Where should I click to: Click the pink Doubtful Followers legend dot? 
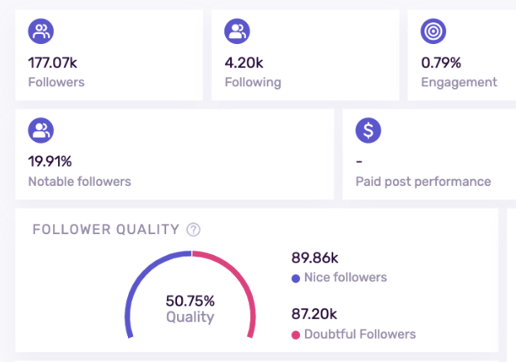point(296,335)
